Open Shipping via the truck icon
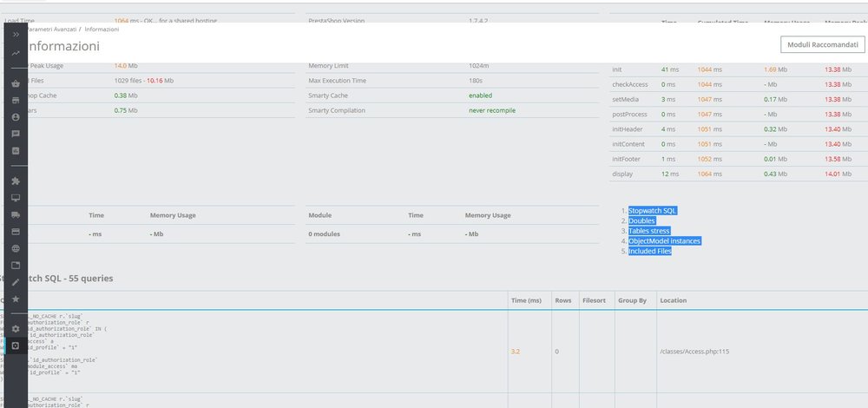 coord(16,214)
